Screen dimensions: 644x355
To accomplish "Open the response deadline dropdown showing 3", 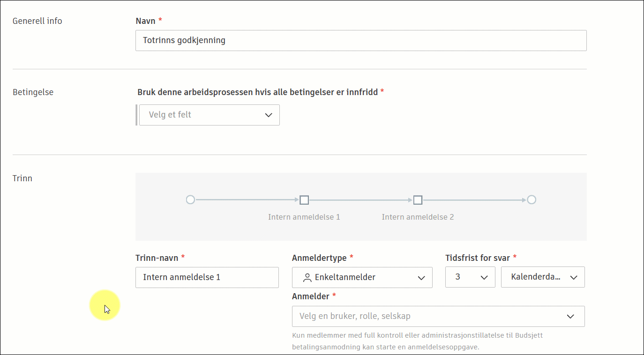I will point(470,277).
